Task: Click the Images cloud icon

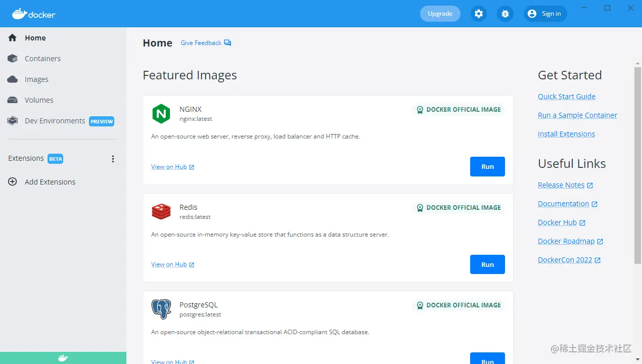Action: pyautogui.click(x=13, y=79)
